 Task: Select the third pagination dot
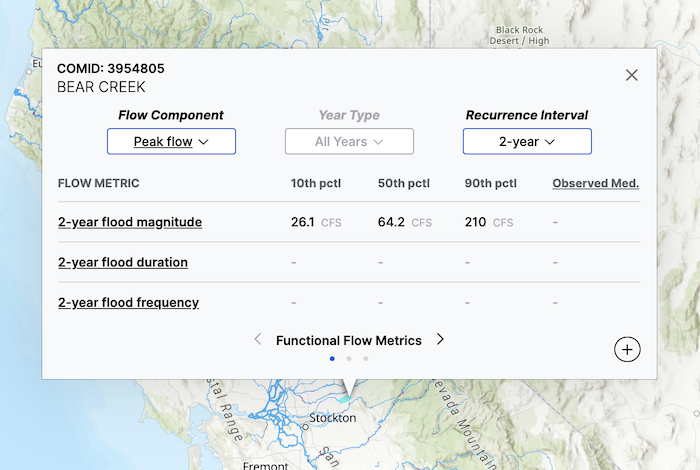[366, 358]
